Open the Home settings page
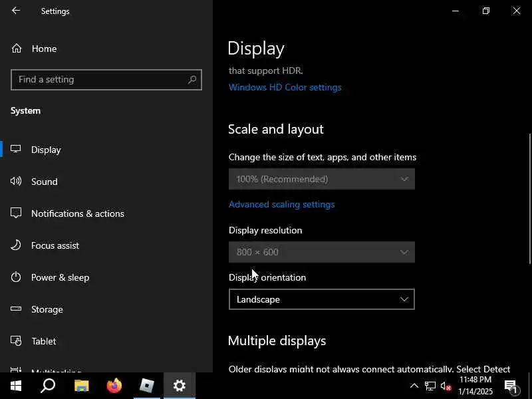Screen dimensions: 532x399 [x=106, y=49]
